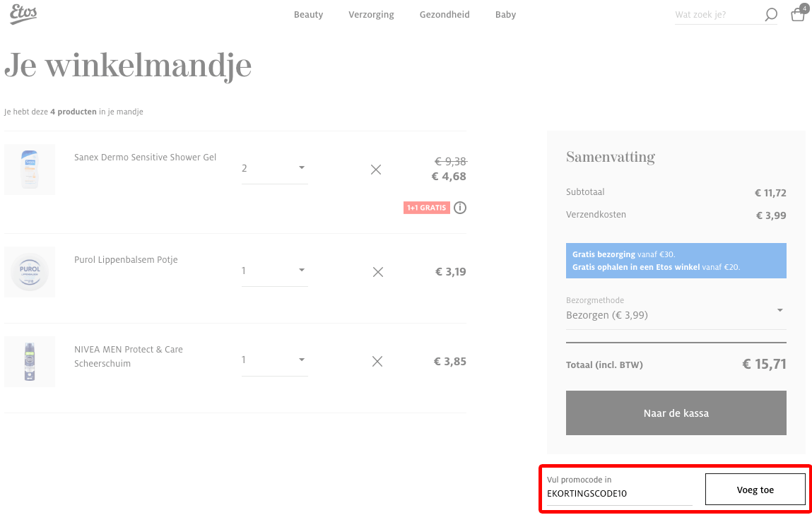The height and width of the screenshot is (515, 812).
Task: Open the shopping basket icon
Action: tap(798, 14)
